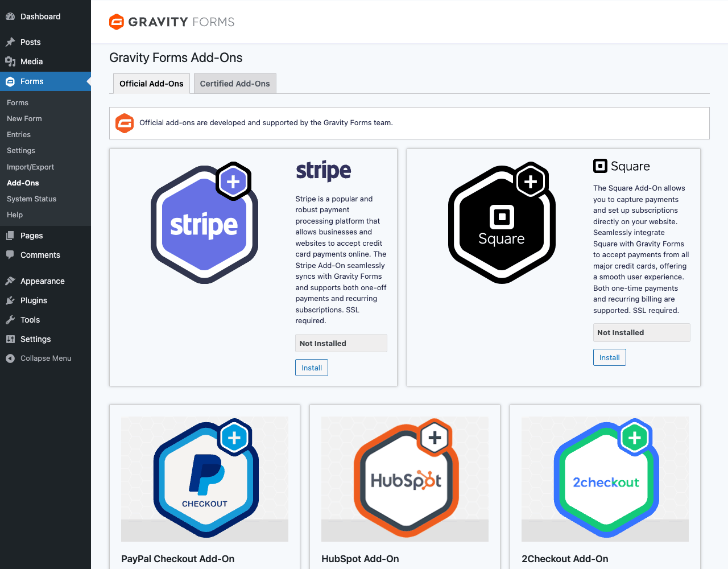Click the PayPal Checkout hexagon image
This screenshot has width=728, height=569.
pyautogui.click(x=205, y=479)
